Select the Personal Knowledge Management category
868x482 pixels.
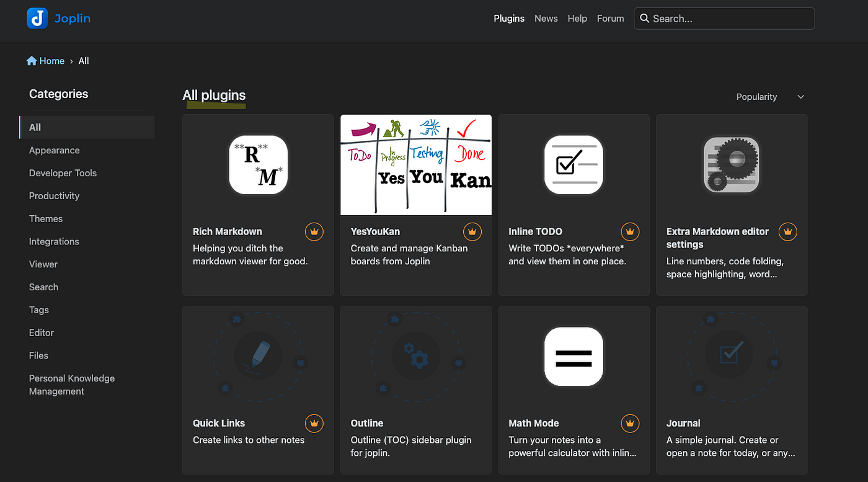72,385
